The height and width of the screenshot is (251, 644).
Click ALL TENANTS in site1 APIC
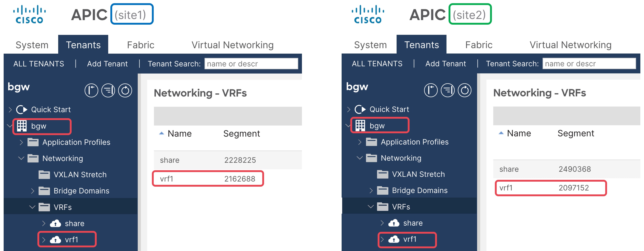(39, 64)
